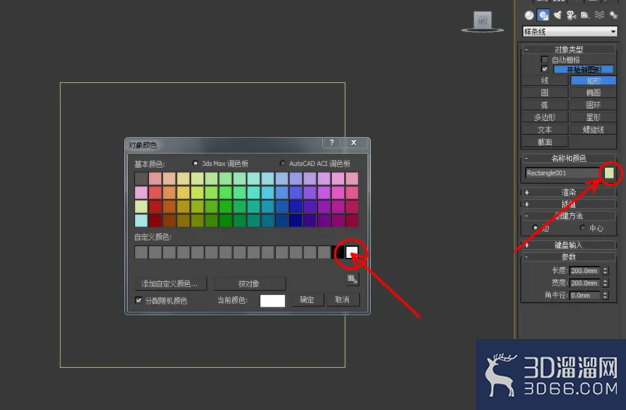The image size is (626, 410).
Task: Select the Shapes category icon
Action: point(543,16)
